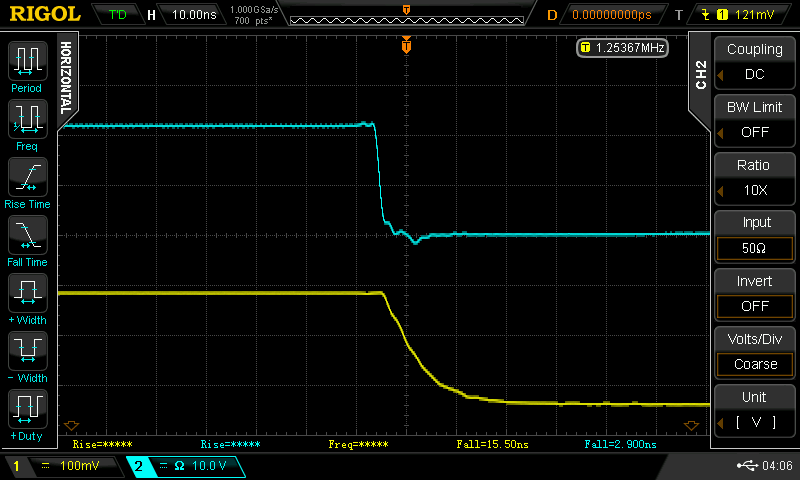This screenshot has width=800, height=480.
Task: Click the orange trigger position marker
Action: (x=406, y=45)
